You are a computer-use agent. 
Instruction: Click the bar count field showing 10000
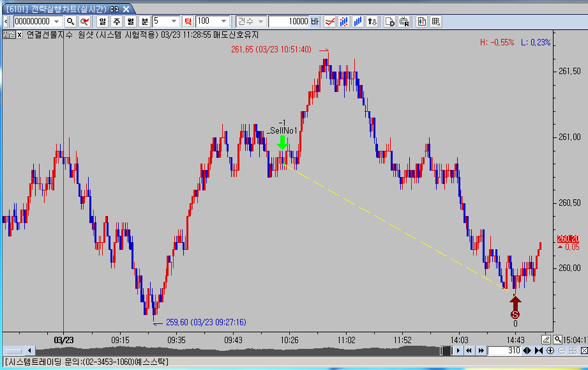coord(289,22)
